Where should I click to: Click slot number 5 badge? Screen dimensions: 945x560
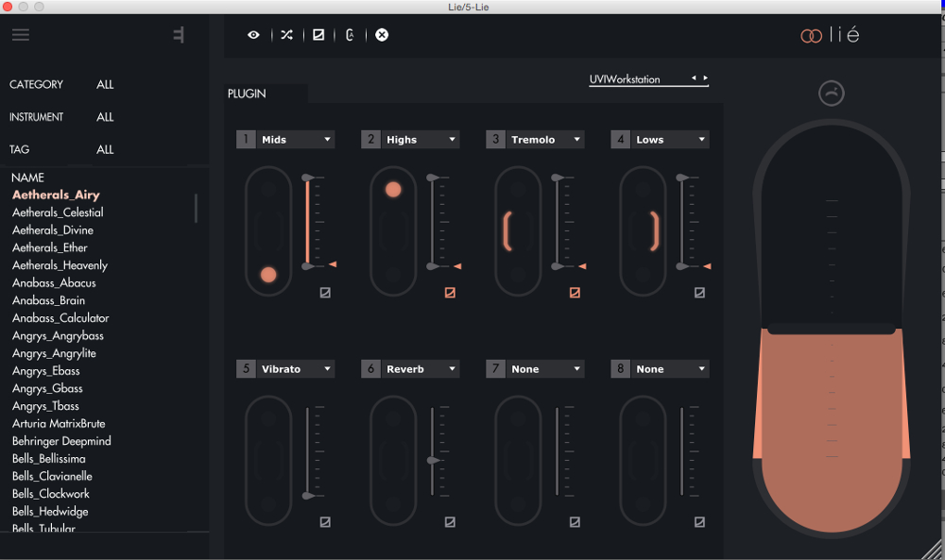click(x=246, y=368)
